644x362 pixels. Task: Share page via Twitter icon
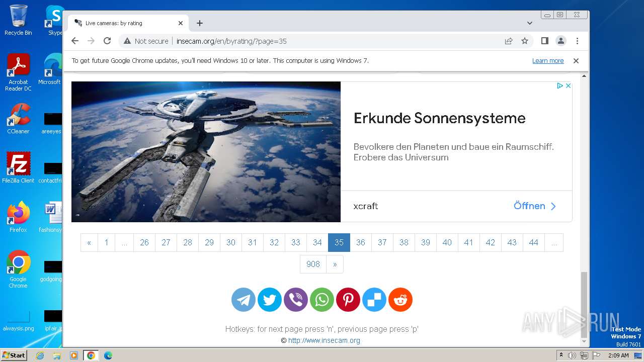pyautogui.click(x=270, y=300)
